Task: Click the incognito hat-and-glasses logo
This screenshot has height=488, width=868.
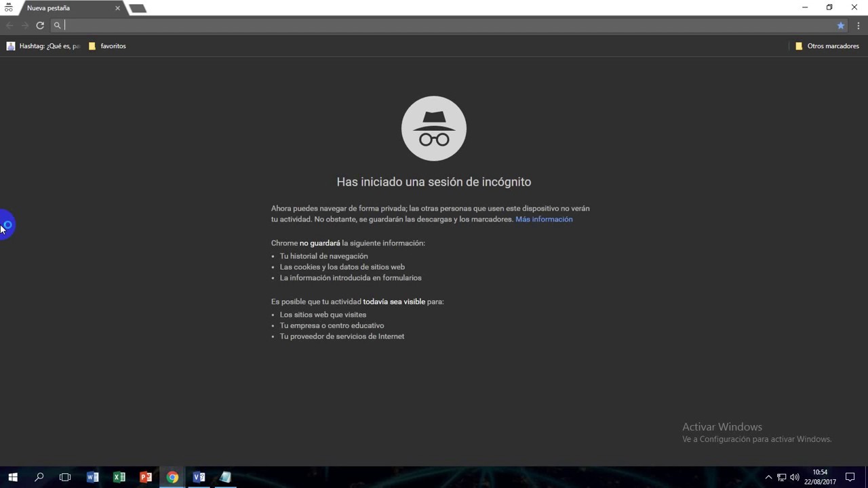Action: point(434,129)
